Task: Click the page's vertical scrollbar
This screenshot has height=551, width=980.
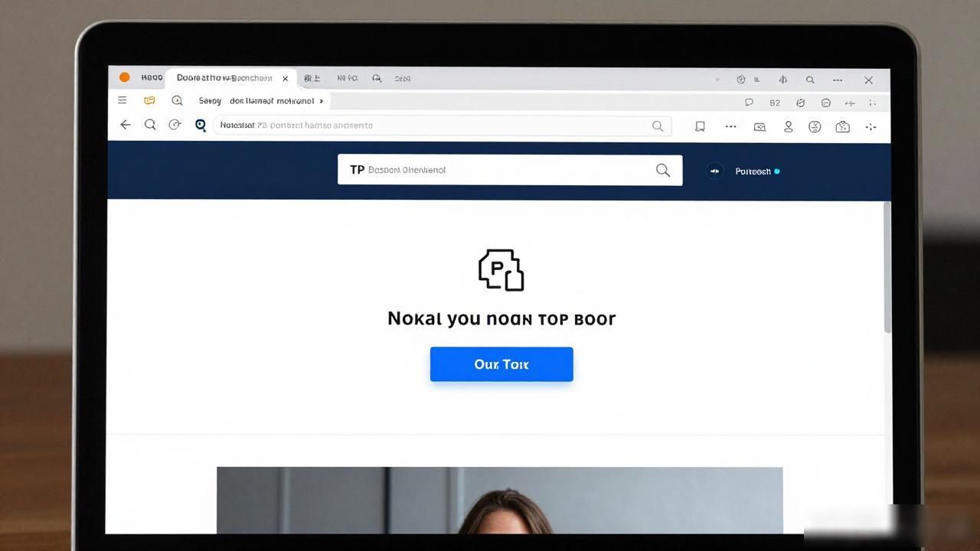Action: tap(887, 266)
